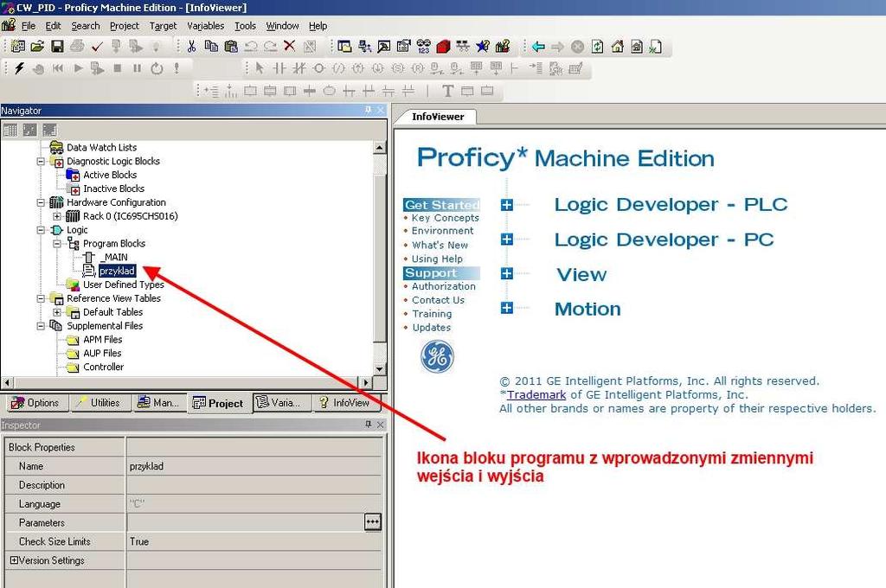Screen dimensions: 886x588
Task: Insert normally open contact from ladder toolbar
Action: [279, 68]
